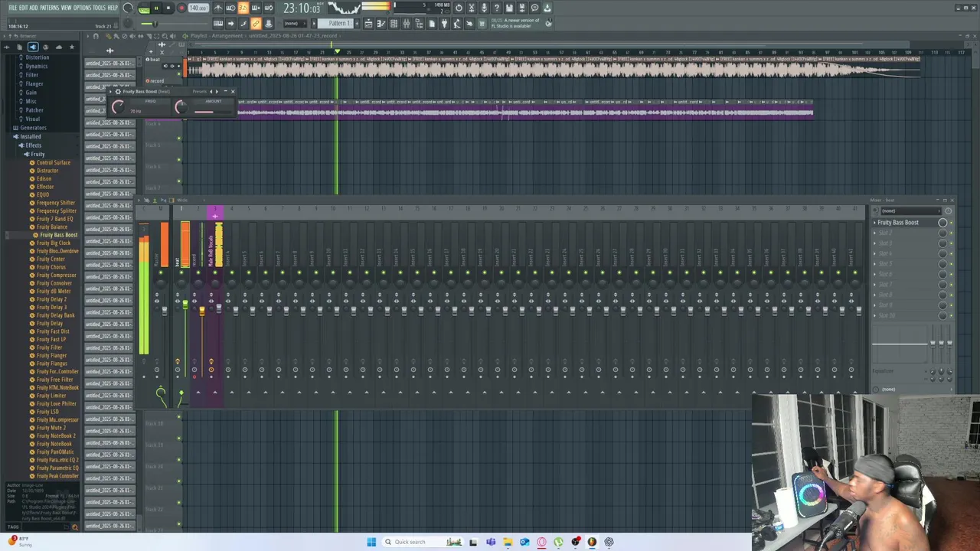Image resolution: width=980 pixels, height=551 pixels.
Task: Select Edison plugin in browser
Action: click(x=44, y=178)
